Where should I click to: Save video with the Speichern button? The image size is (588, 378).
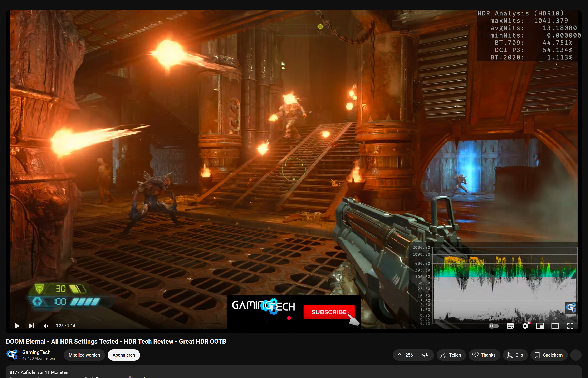[549, 355]
